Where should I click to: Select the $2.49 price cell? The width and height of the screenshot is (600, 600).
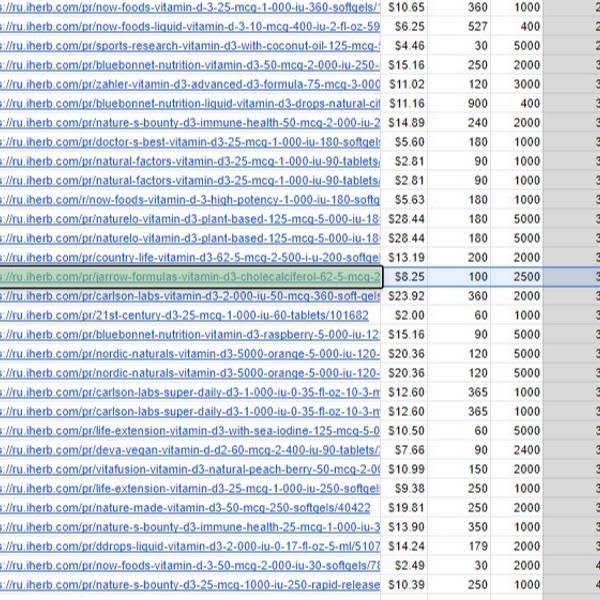tap(404, 565)
